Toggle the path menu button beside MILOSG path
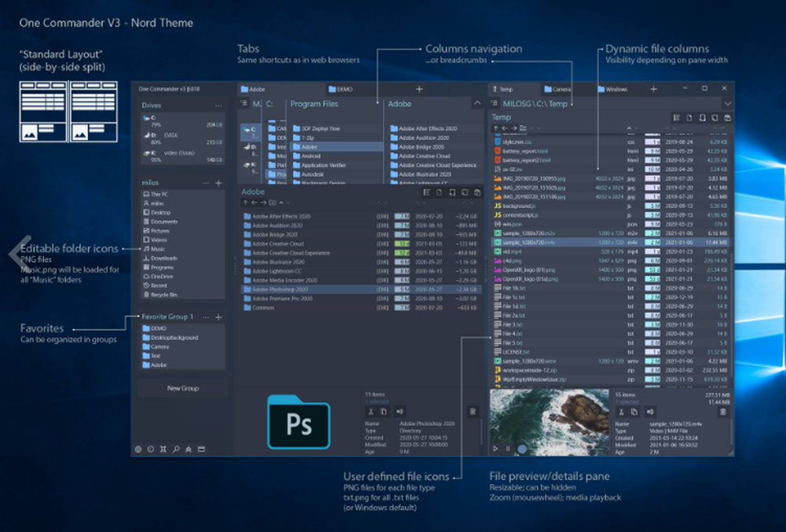Screen dimensions: 786x532 click(x=494, y=104)
